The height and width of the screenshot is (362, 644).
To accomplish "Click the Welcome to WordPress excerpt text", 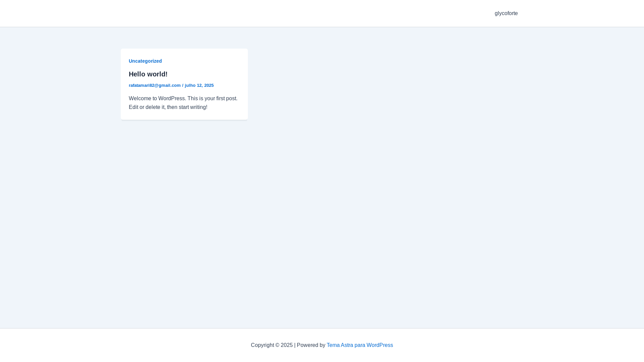I will tap(183, 103).
